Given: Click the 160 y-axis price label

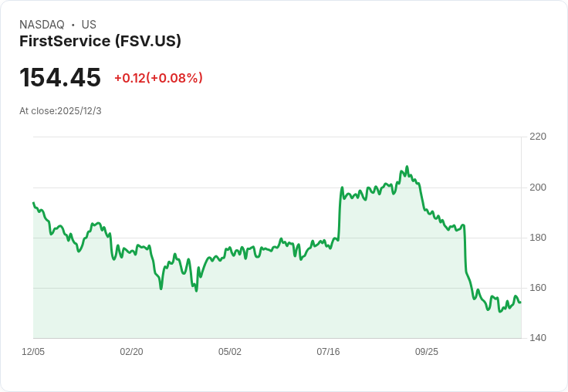Looking at the screenshot, I should [x=538, y=288].
